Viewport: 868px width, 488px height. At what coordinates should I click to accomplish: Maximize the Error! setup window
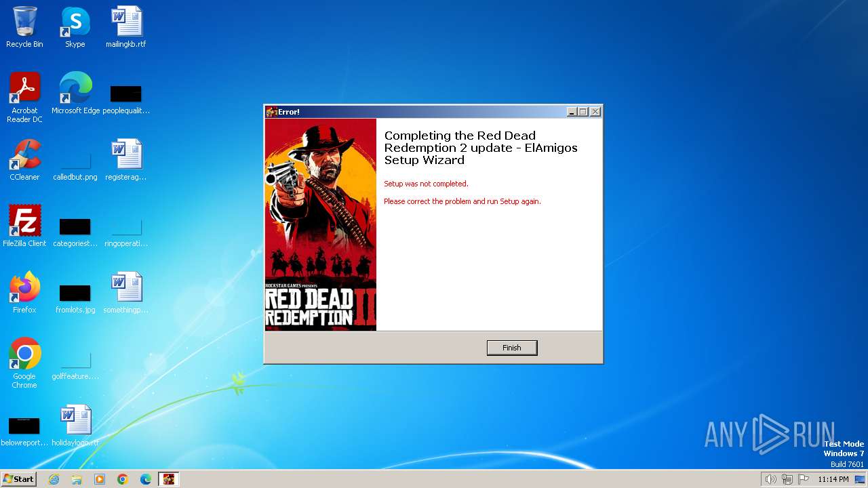click(583, 112)
